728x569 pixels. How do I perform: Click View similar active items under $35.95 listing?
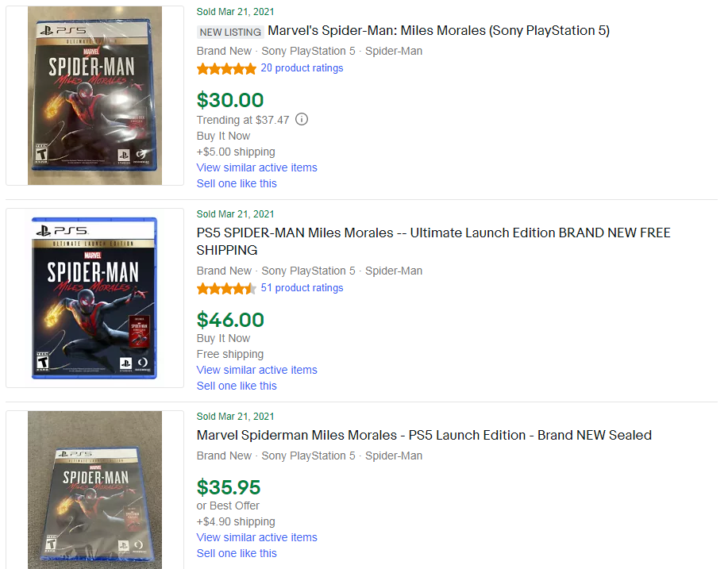click(256, 537)
